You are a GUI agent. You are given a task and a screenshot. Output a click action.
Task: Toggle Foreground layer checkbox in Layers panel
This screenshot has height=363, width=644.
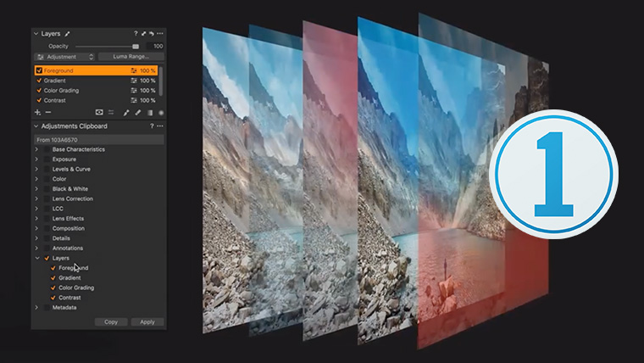pyautogui.click(x=39, y=70)
